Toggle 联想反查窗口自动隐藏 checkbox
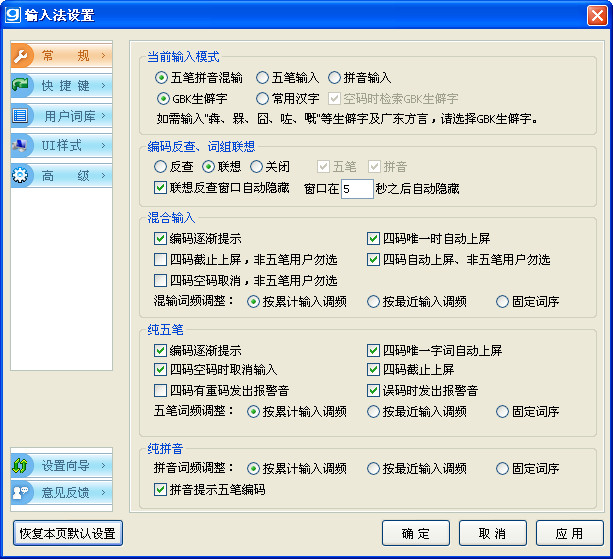 click(222, 188)
